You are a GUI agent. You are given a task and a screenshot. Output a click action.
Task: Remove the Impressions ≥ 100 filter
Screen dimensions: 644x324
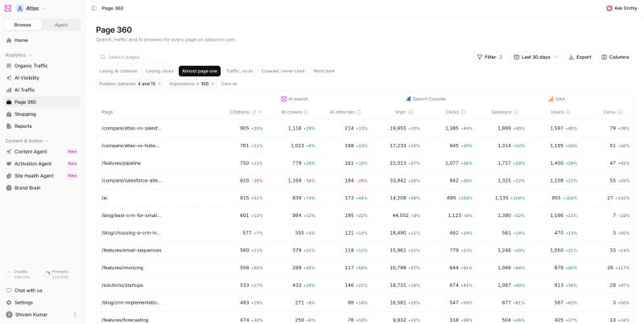(213, 84)
